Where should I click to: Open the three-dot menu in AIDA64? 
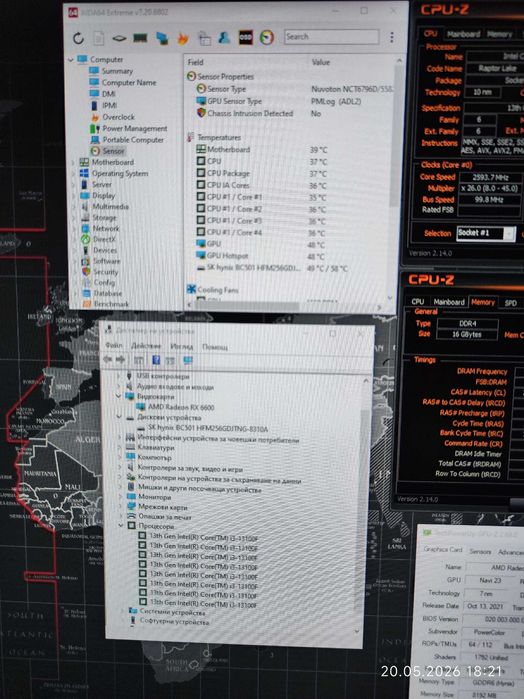coord(392,37)
